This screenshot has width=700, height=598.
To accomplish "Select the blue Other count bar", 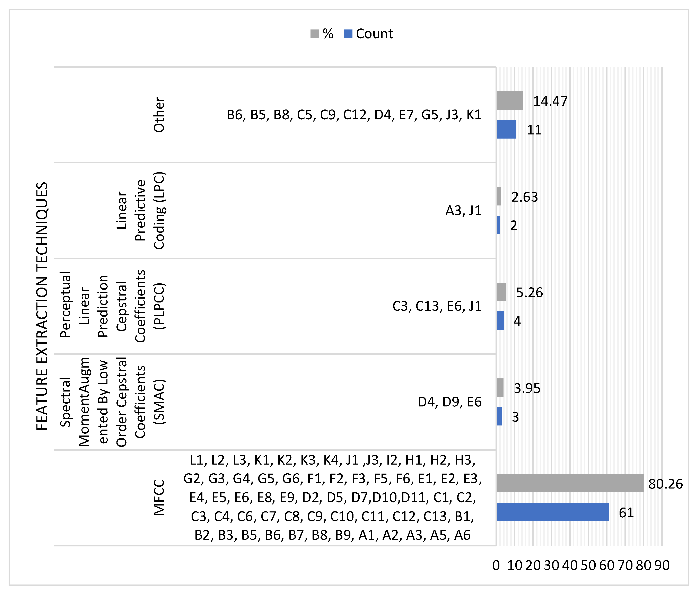I will click(x=506, y=129).
